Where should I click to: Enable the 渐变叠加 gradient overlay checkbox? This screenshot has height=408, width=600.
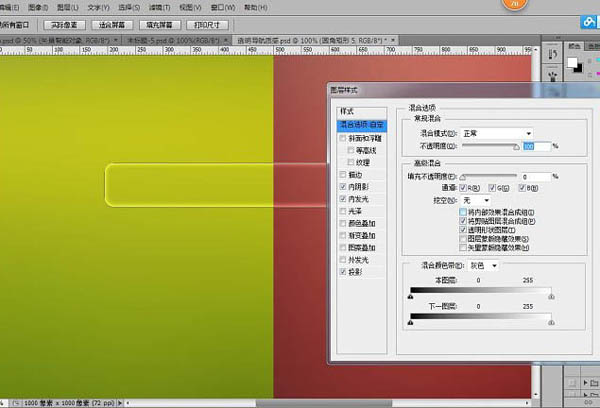coord(343,235)
